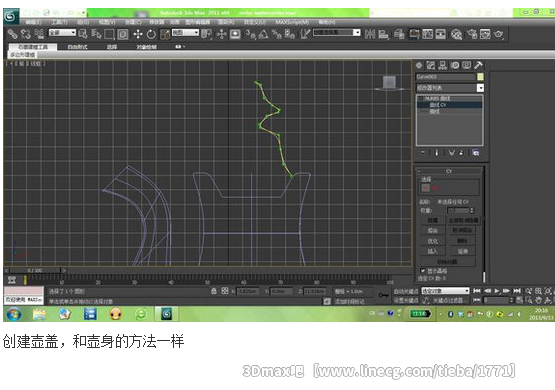Viewport: 555px width, 390px height.
Task: Open the Motion command panel tab
Action: 455,65
